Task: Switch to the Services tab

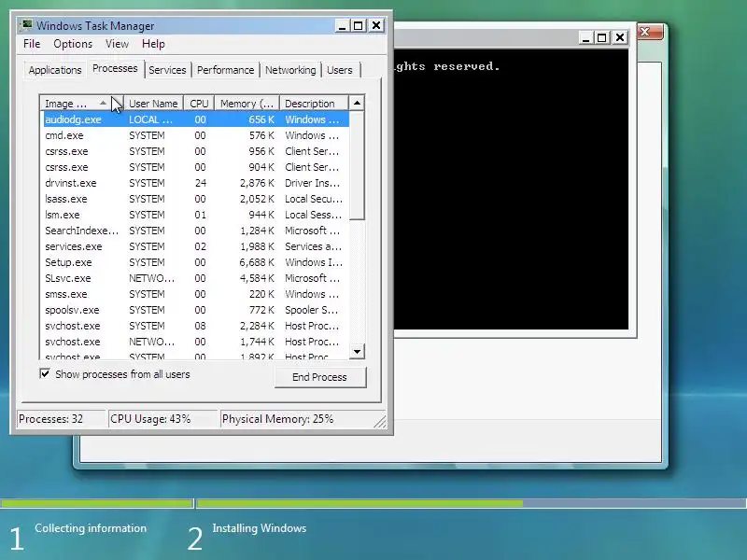Action: (167, 70)
